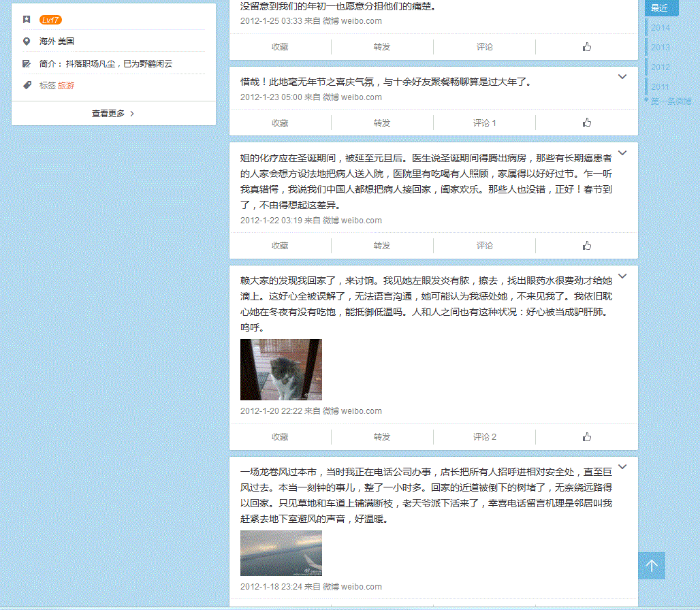
Task: Open options chevron on 2012-1-23 post
Action: tap(622, 77)
